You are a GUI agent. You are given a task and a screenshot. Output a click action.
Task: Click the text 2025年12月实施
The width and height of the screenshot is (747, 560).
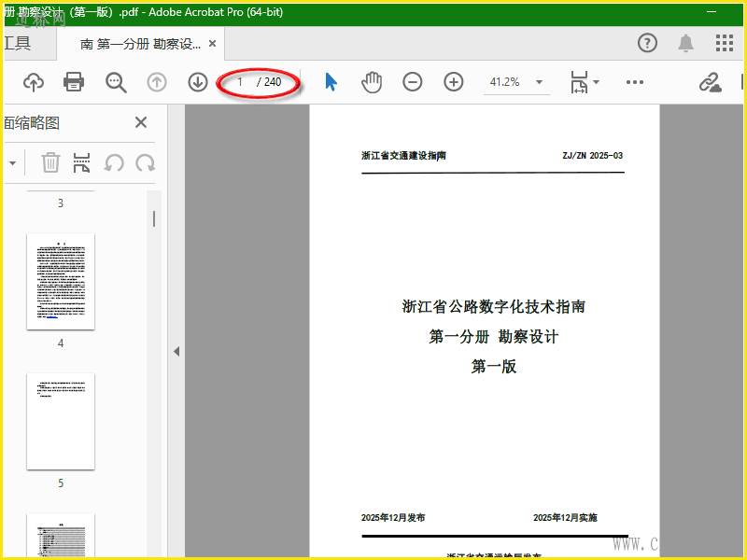pos(565,518)
